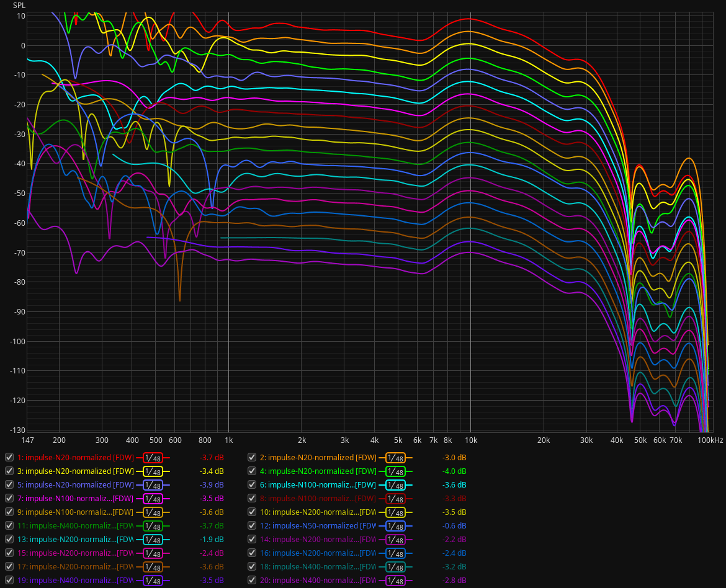This screenshot has width=726, height=588.
Task: Disable trace 8 checkbox
Action: point(252,498)
